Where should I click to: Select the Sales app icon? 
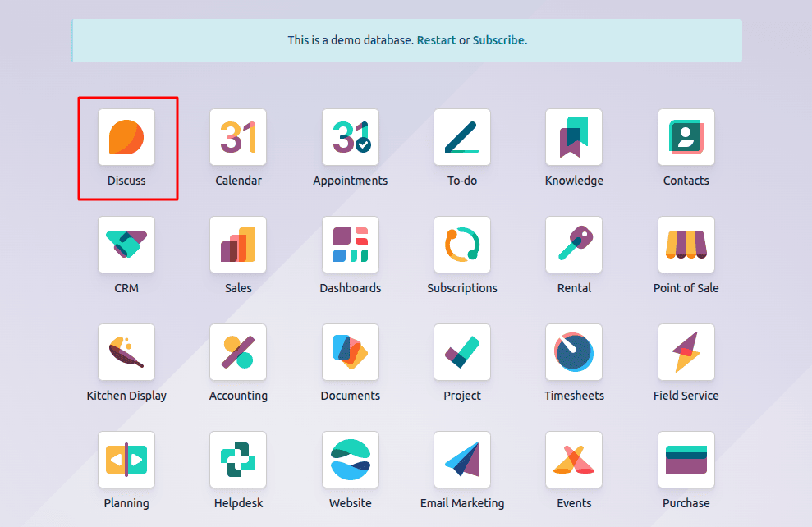[238, 244]
